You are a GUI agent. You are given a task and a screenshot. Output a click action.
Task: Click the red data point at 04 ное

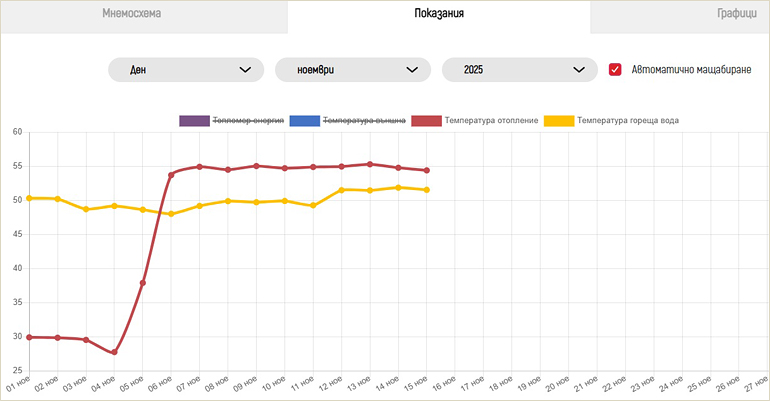pyautogui.click(x=115, y=352)
